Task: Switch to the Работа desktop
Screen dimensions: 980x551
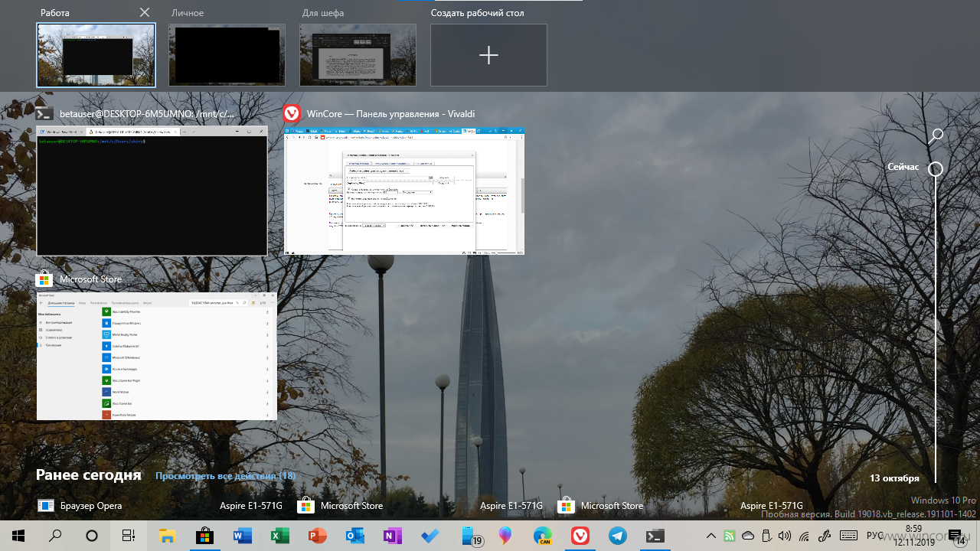Action: (96, 55)
